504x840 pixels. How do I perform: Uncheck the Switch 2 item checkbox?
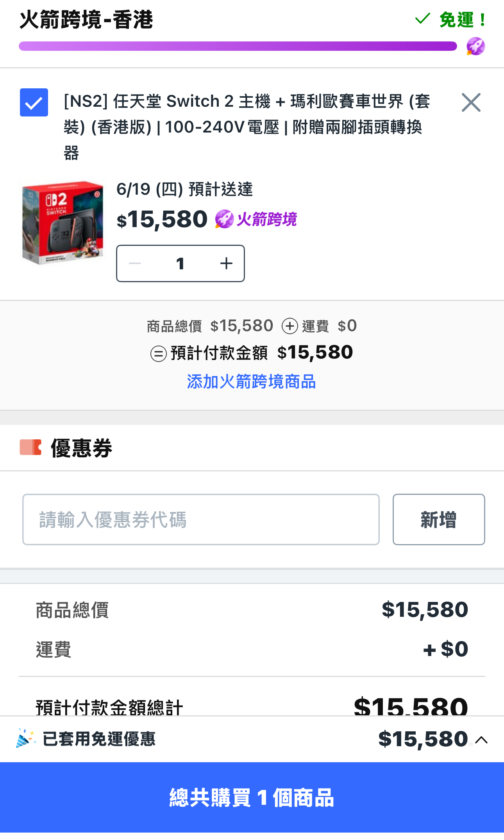click(x=34, y=102)
